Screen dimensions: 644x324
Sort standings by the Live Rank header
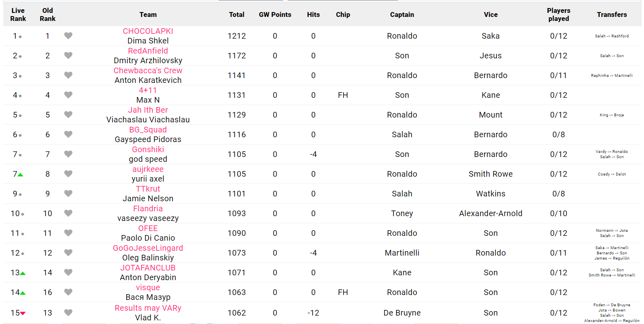(18, 14)
